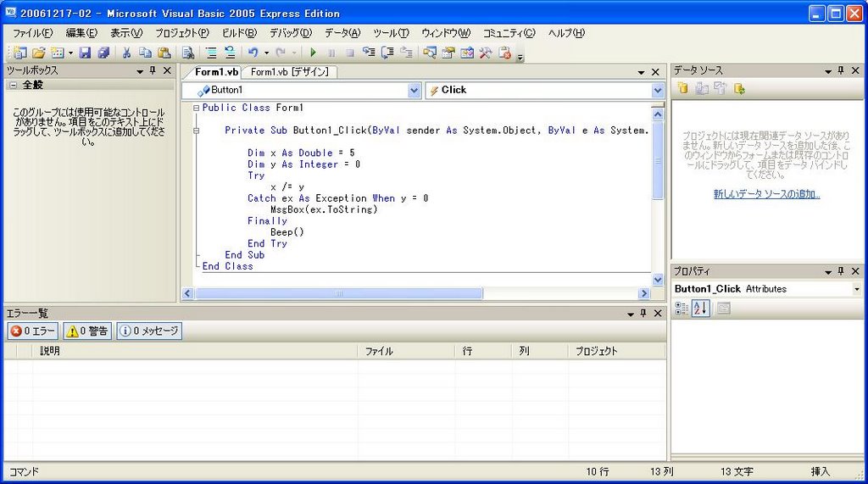868x484 pixels.
Task: Switch to Form1.vb [デザイン] tab
Action: 290,72
